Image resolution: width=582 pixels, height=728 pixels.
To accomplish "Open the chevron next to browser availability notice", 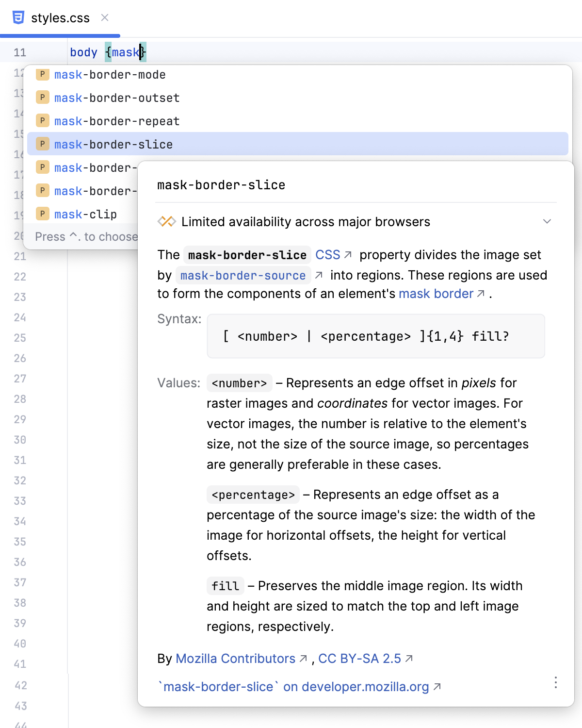I will [547, 221].
